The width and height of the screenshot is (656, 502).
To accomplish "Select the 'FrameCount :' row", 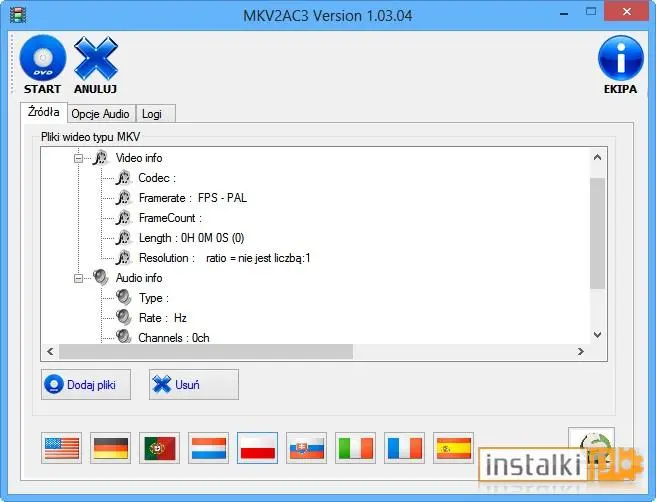I will 170,218.
